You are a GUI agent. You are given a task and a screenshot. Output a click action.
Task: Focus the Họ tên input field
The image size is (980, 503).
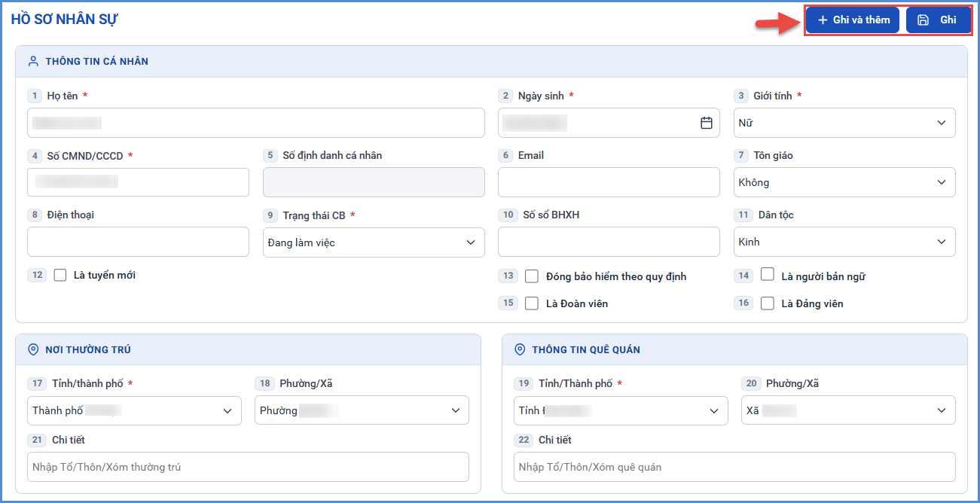coord(256,123)
